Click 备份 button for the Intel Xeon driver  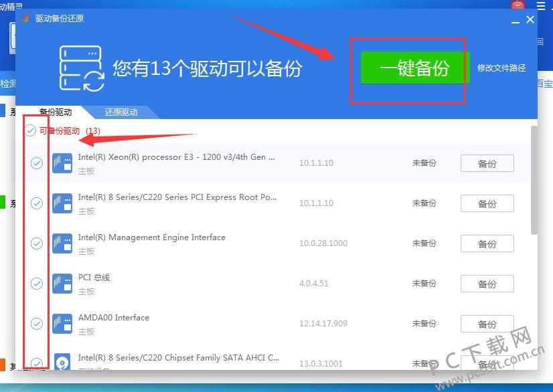coord(487,163)
